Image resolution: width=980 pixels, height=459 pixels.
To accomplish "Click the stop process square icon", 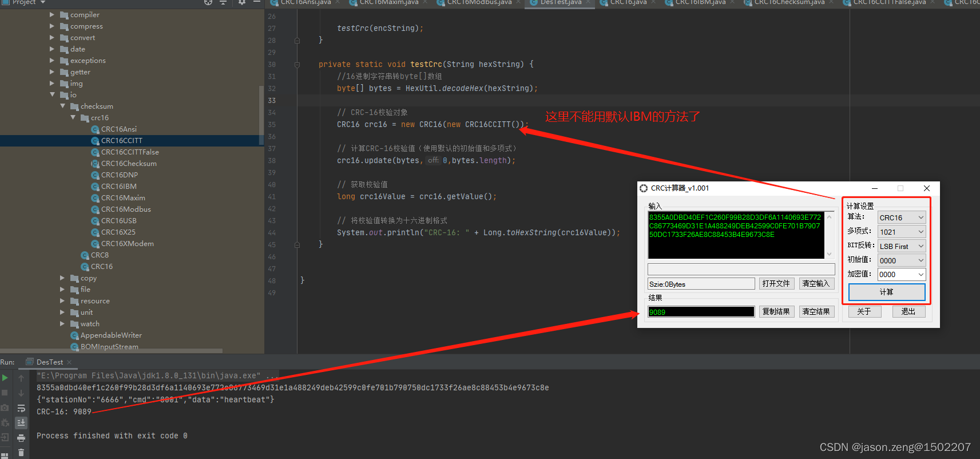I will 5,393.
